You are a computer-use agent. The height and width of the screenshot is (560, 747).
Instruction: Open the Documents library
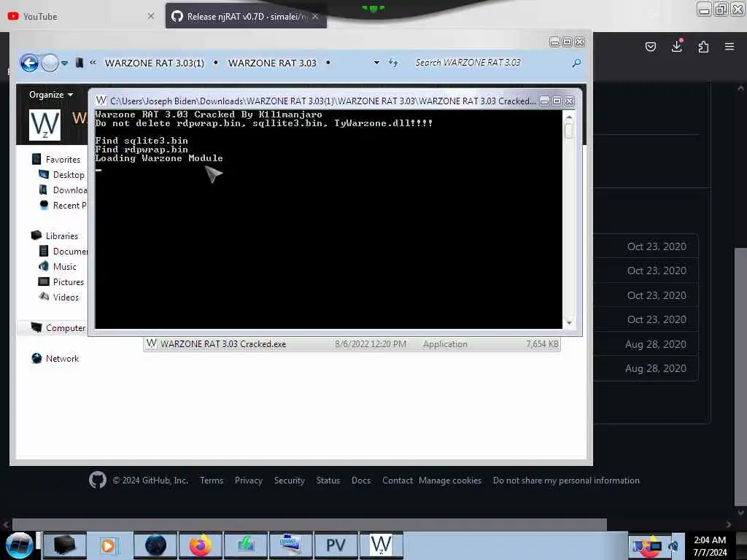tap(63, 251)
